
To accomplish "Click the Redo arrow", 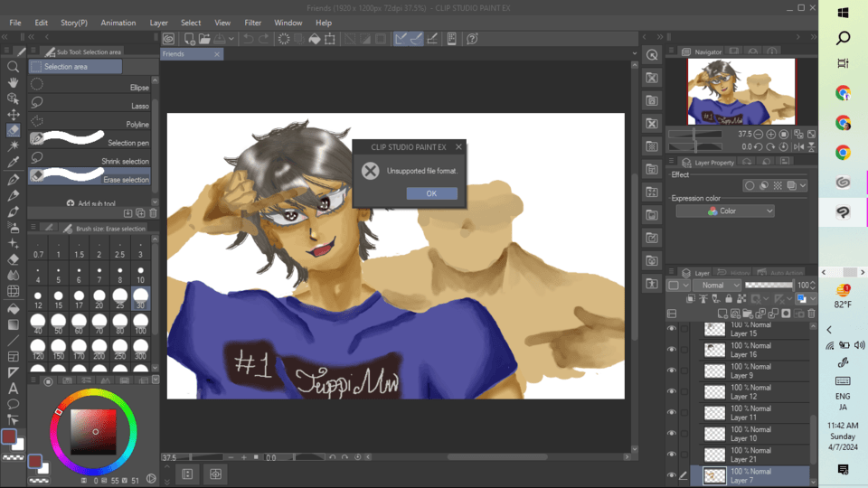I will 263,39.
